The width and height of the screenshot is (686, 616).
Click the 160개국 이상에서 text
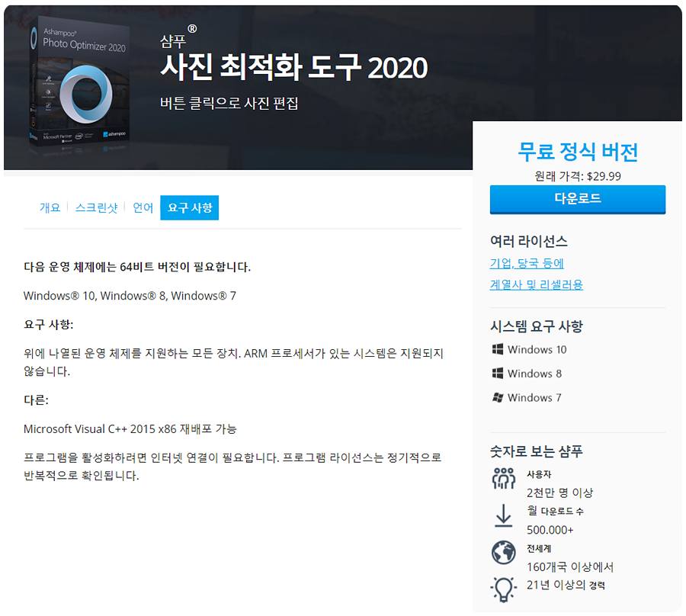570,567
